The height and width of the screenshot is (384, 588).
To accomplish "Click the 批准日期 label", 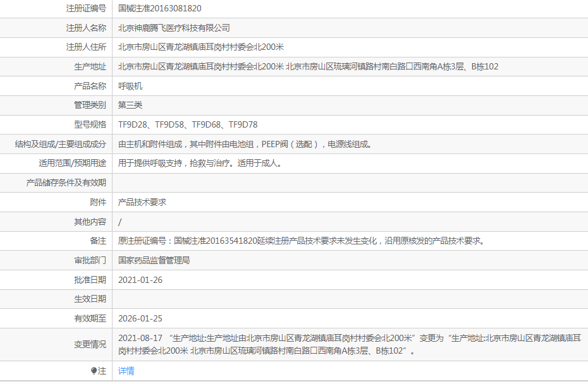I will click(x=90, y=280).
